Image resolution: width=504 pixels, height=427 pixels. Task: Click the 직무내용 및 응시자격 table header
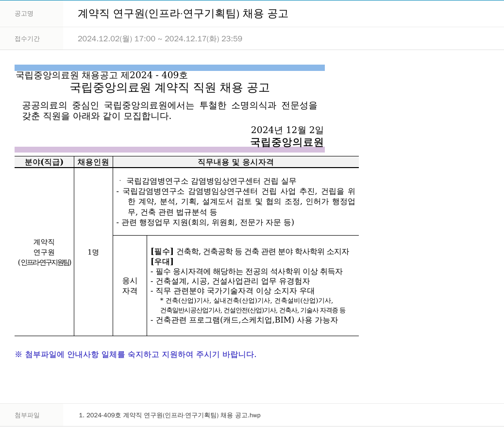(235, 162)
